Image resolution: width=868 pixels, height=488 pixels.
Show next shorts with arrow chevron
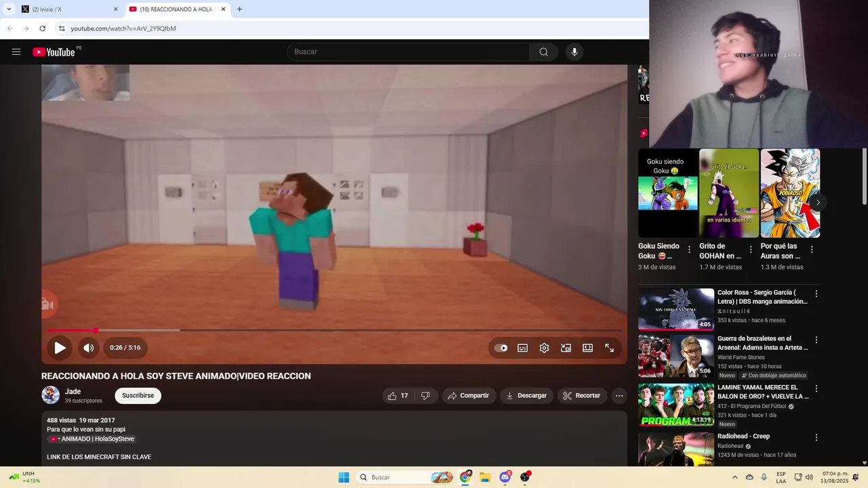818,203
